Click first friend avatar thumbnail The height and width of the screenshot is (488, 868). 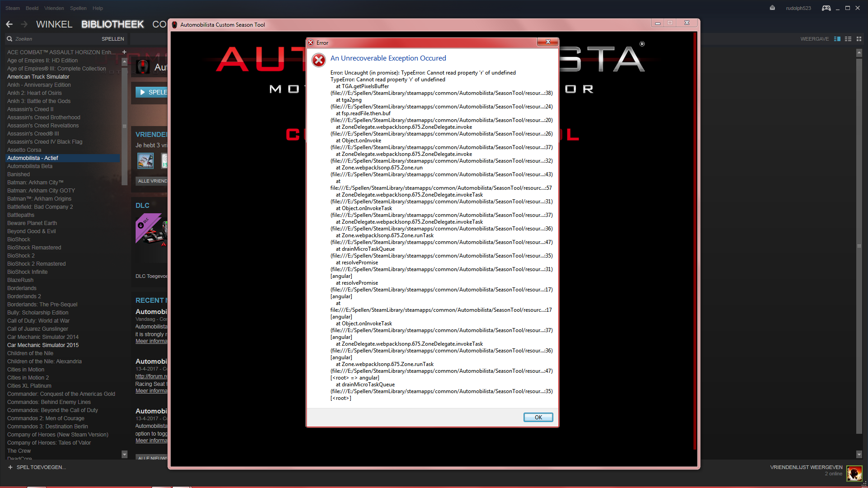pos(146,161)
